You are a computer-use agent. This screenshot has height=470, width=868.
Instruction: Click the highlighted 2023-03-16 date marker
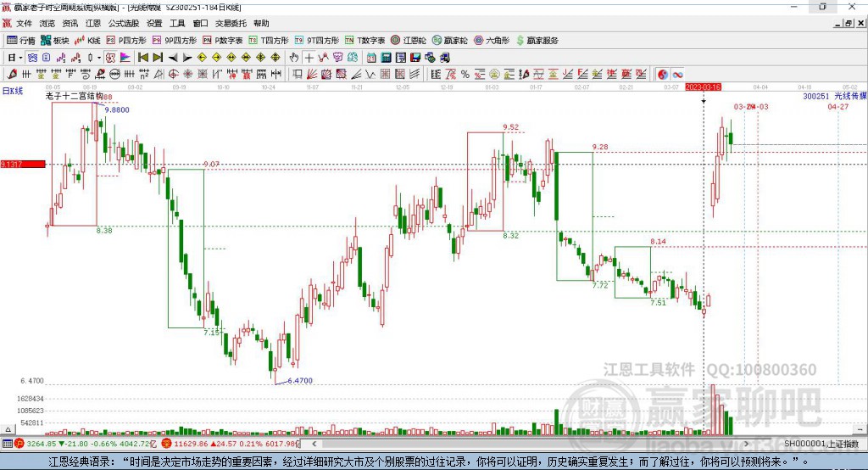pos(703,87)
